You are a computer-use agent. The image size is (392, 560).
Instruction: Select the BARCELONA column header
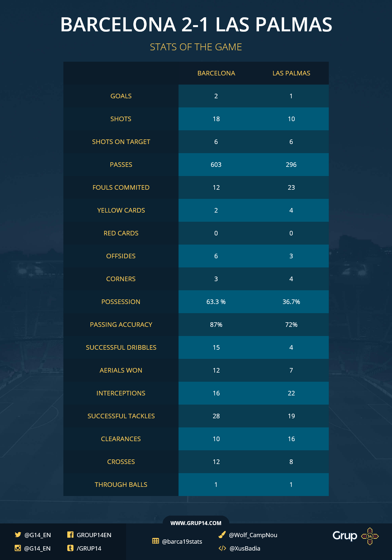click(216, 73)
